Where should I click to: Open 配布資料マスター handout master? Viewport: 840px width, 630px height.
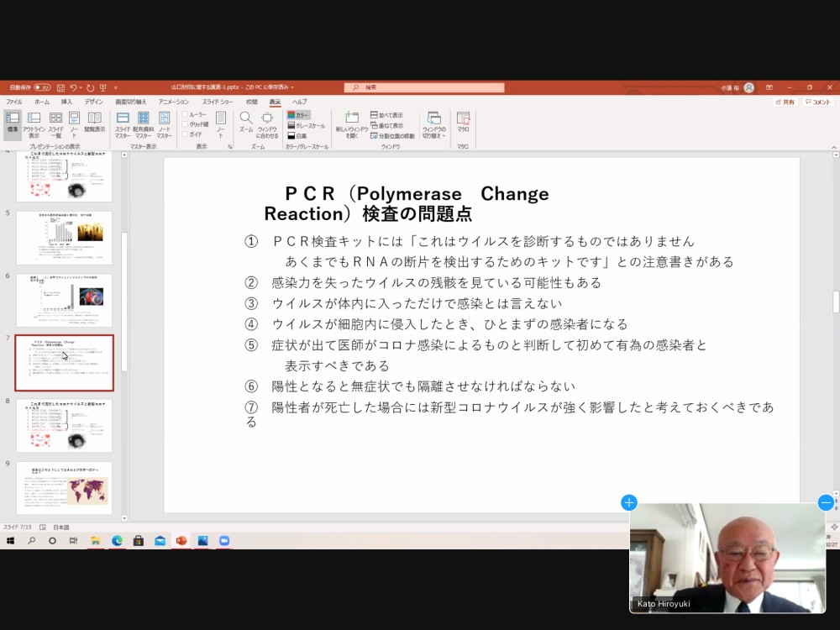143,123
